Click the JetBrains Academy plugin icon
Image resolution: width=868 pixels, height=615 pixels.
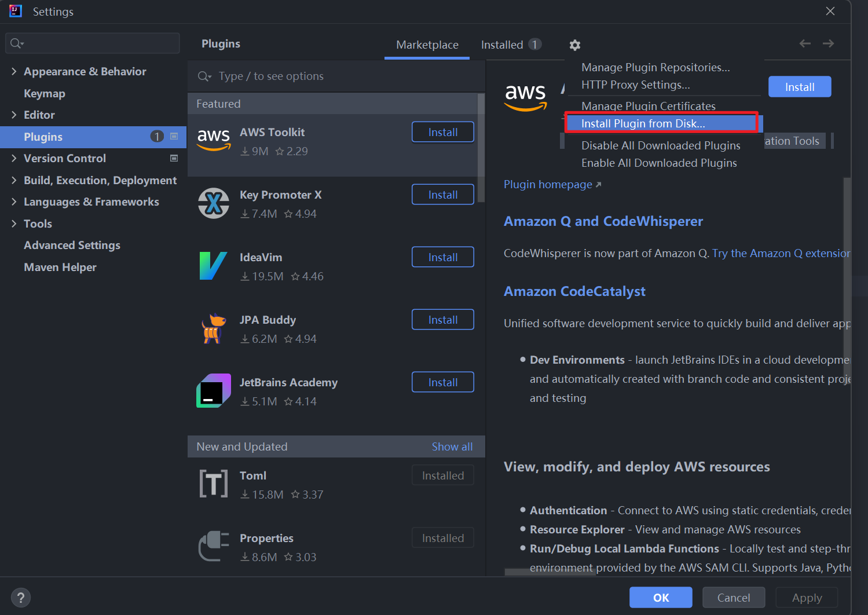click(x=214, y=391)
